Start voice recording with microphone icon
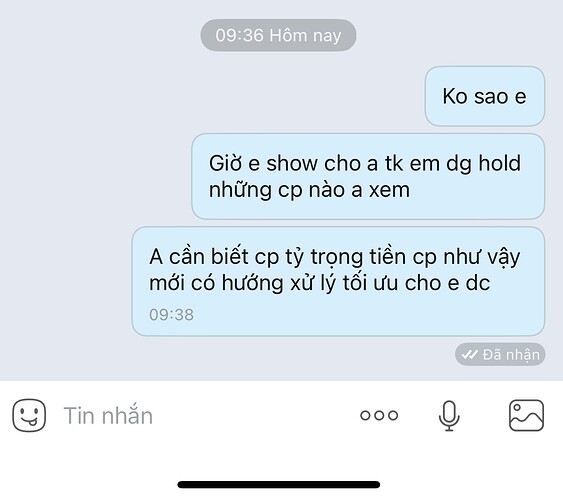563x500 pixels. pos(449,416)
